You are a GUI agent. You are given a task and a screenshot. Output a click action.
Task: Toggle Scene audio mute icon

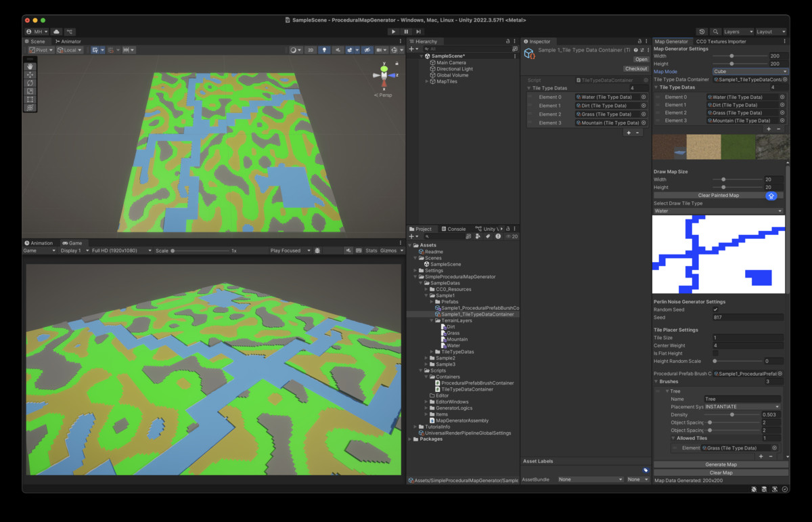337,49
